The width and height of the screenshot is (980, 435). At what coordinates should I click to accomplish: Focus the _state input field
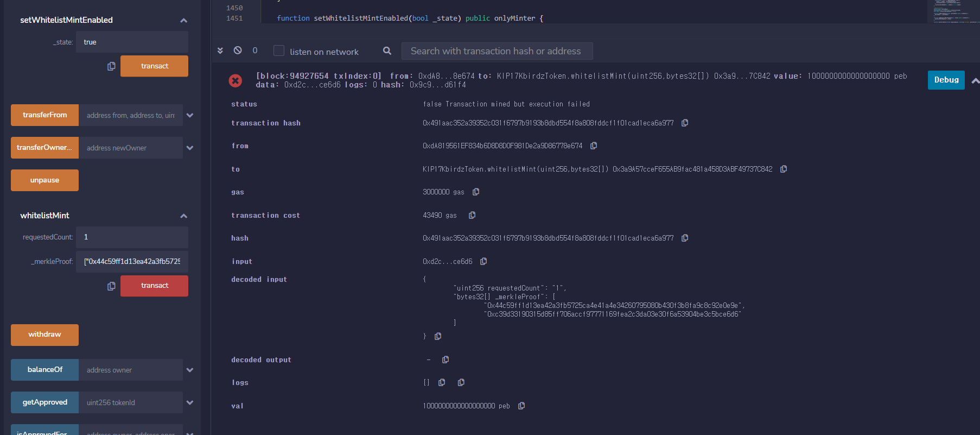pos(132,42)
